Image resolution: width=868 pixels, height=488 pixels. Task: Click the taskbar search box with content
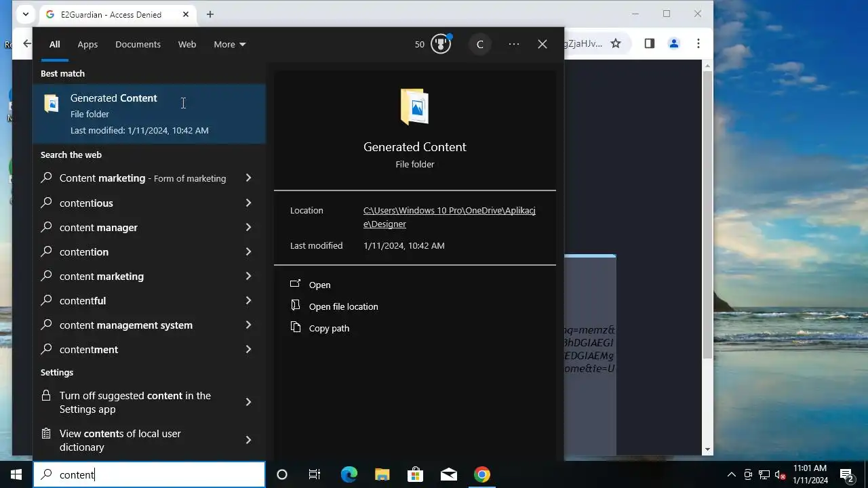149,474
